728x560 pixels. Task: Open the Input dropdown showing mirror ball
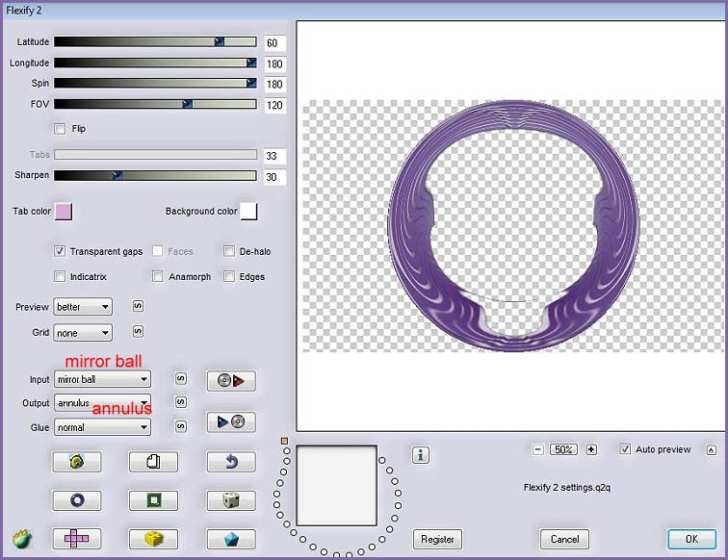tap(102, 380)
